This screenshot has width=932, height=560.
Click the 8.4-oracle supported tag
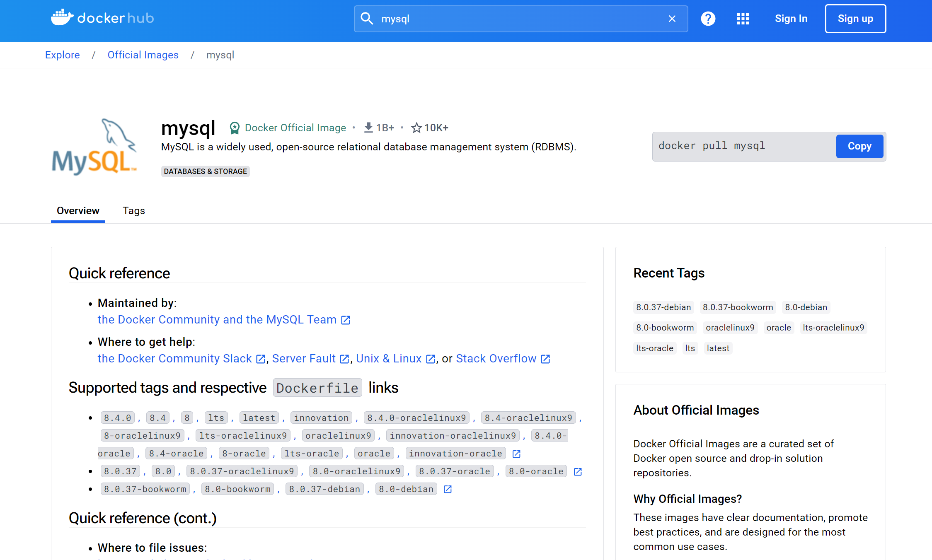[x=177, y=454]
